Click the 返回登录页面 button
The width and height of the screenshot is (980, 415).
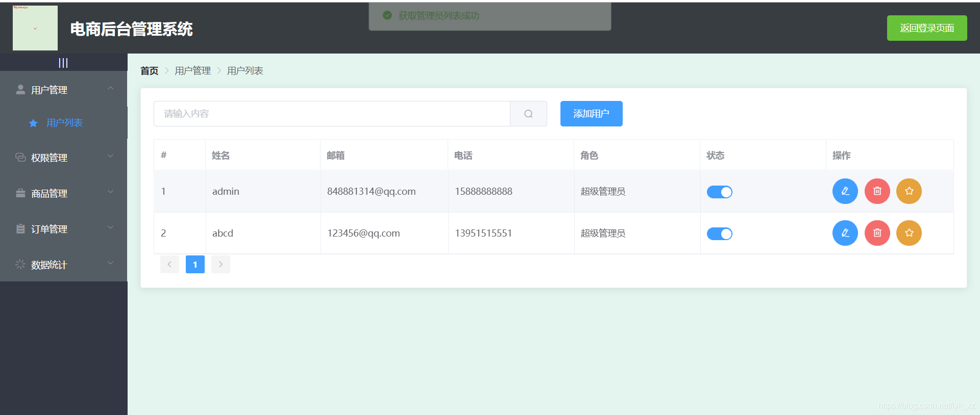(927, 28)
